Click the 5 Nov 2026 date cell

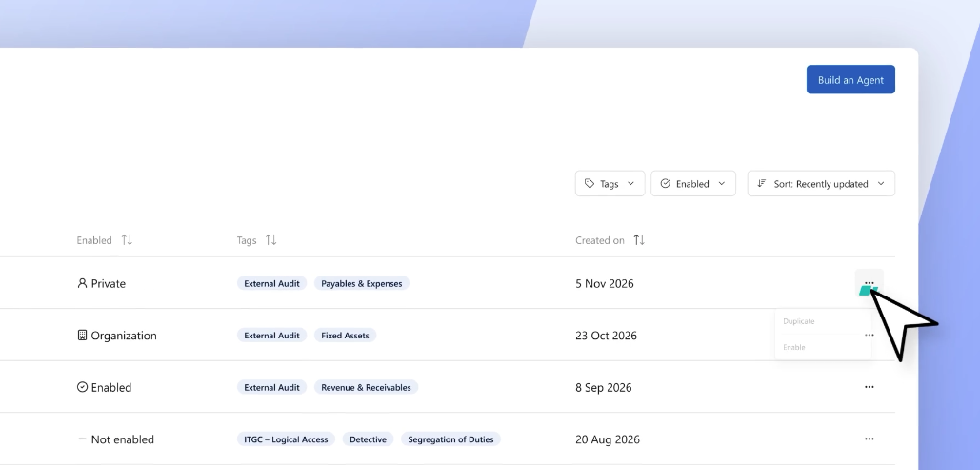605,283
